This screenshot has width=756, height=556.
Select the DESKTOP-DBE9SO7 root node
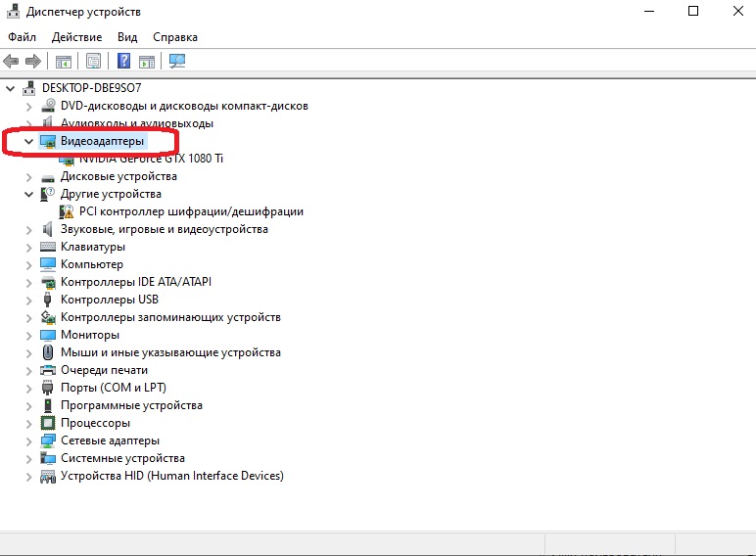click(91, 88)
